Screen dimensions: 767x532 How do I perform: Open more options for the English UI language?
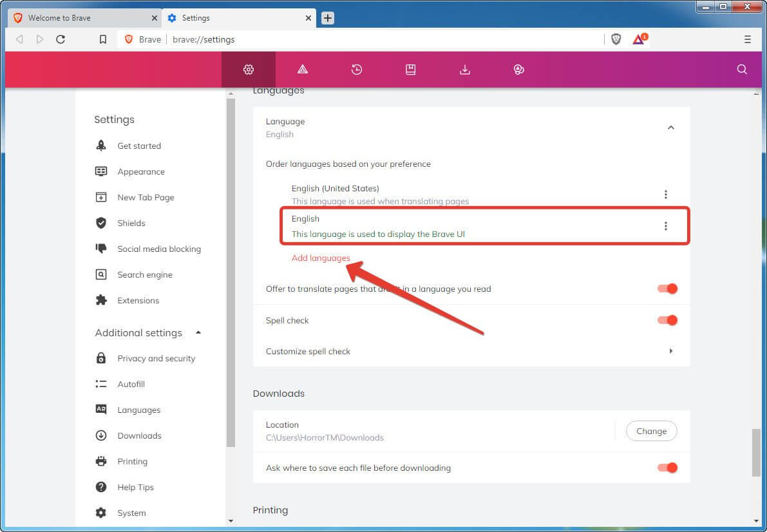click(666, 225)
